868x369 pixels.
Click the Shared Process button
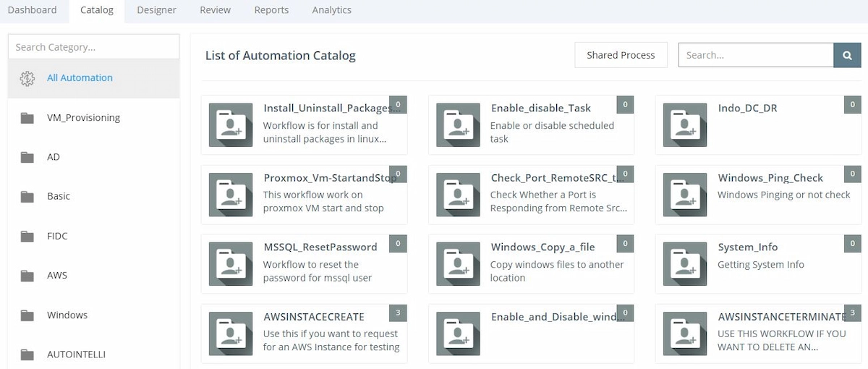coord(621,55)
